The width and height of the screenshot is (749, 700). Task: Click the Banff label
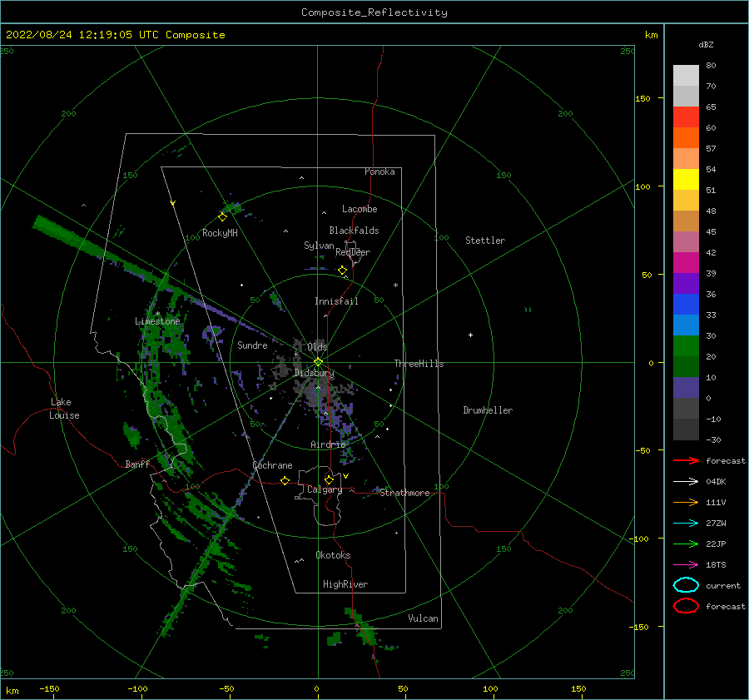(137, 464)
